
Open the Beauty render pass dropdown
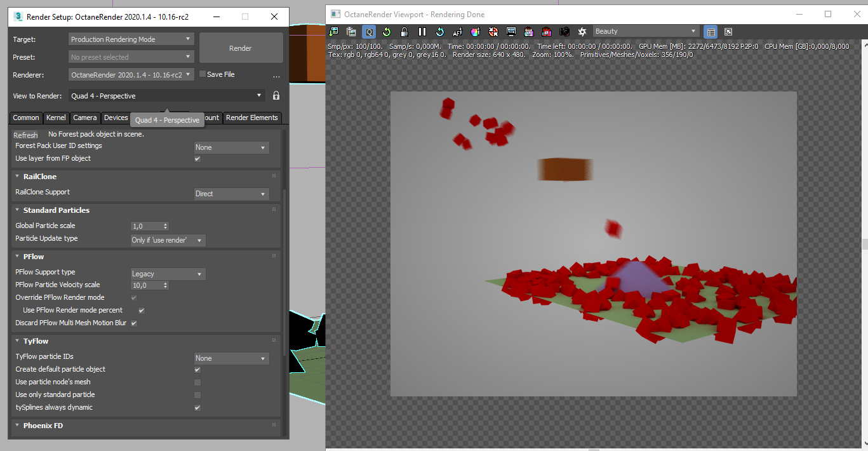[646, 31]
